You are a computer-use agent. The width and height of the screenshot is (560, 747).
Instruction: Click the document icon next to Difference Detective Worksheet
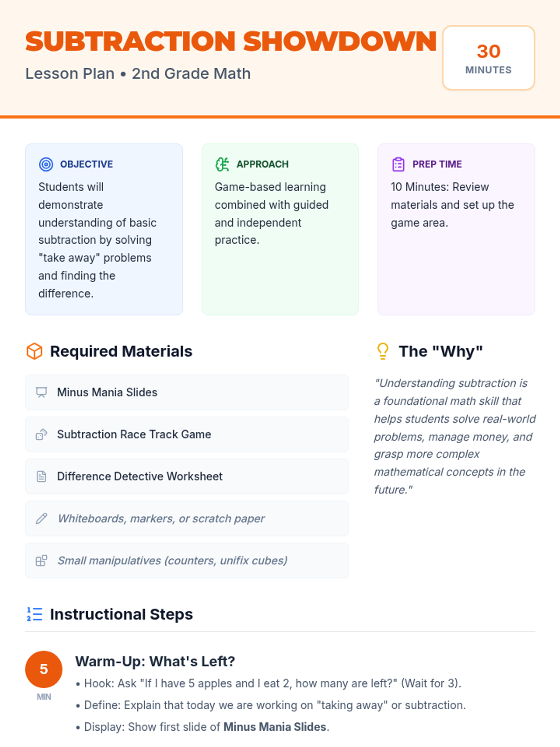tap(42, 476)
